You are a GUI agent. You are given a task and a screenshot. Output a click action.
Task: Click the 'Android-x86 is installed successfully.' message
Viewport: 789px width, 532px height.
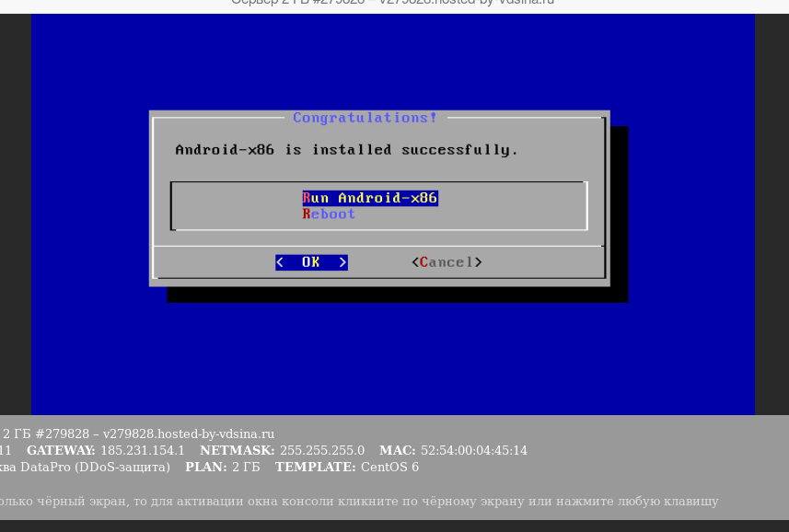[347, 150]
